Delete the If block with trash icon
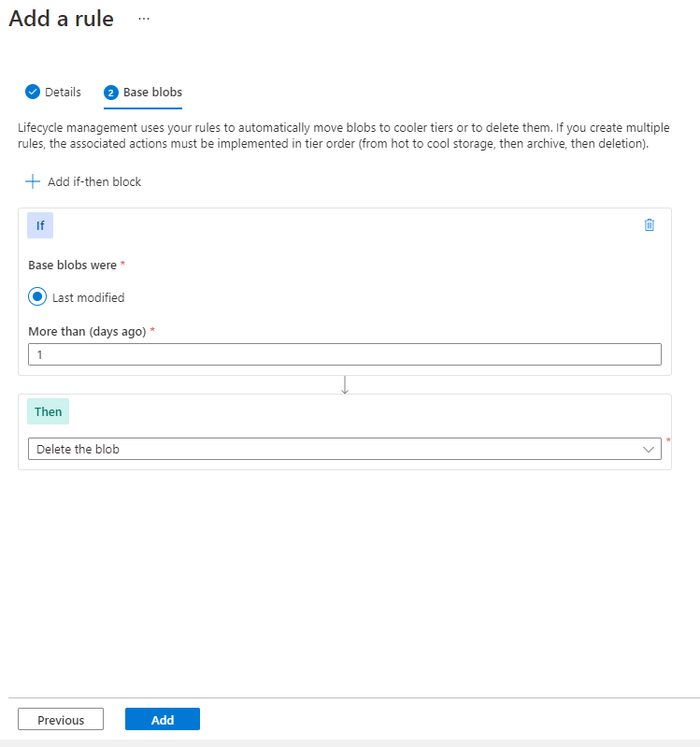Screen dimensions: 700x747 650,224
